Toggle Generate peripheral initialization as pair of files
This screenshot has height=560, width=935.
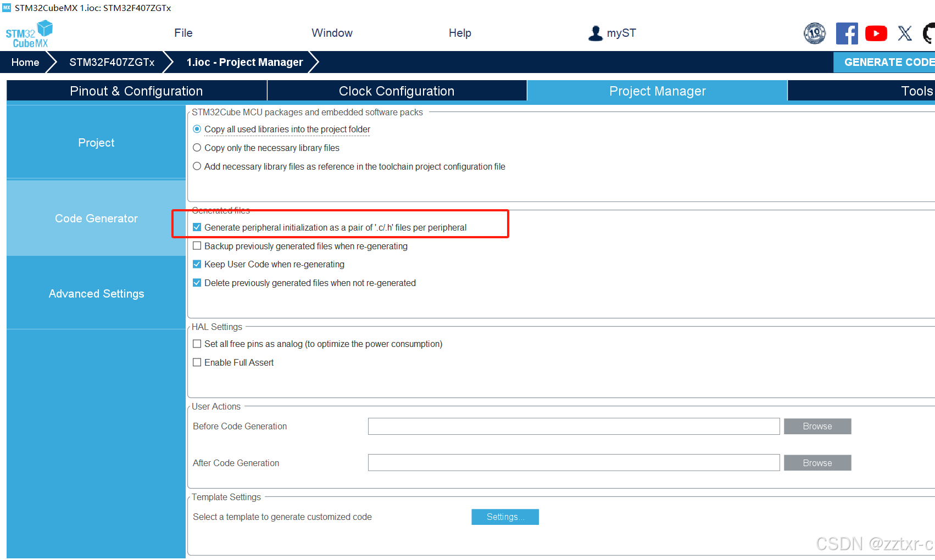point(197,227)
